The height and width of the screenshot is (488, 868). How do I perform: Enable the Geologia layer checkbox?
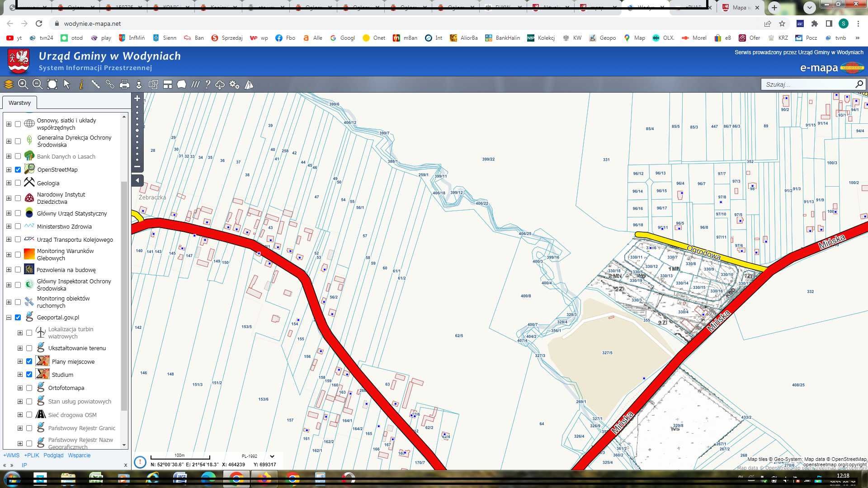(x=18, y=183)
